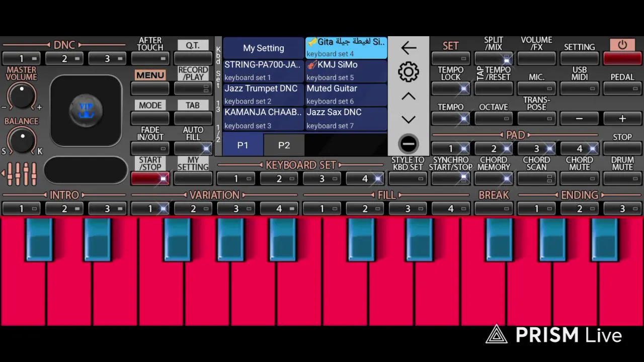Open the Split/Mix button
Viewport: 644px width, 362px height.
tap(494, 58)
